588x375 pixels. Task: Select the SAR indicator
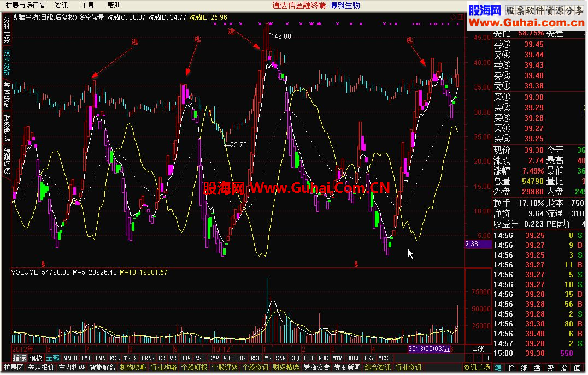click(281, 358)
